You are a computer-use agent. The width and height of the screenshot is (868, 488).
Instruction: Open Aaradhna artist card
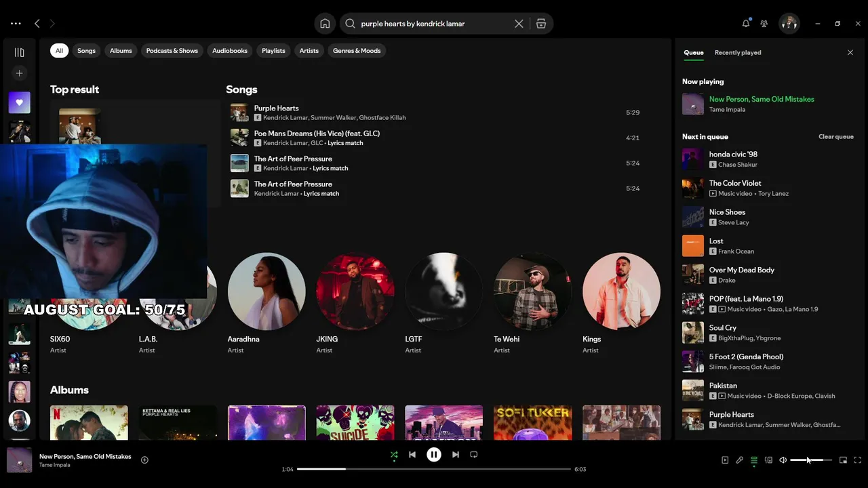(x=267, y=304)
